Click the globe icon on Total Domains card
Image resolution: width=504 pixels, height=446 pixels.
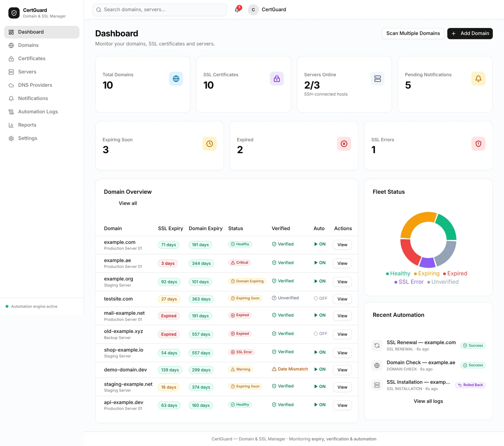tap(176, 79)
